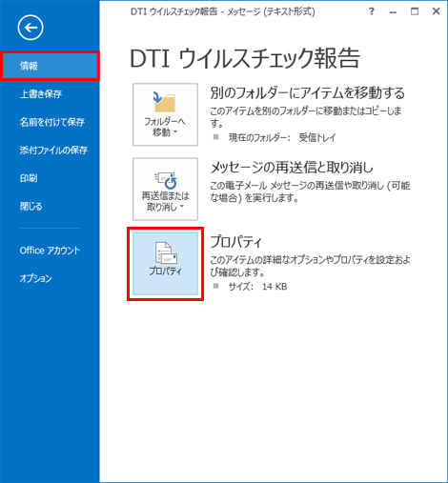
Task: Click the プロパティ heading text
Action: click(x=236, y=242)
